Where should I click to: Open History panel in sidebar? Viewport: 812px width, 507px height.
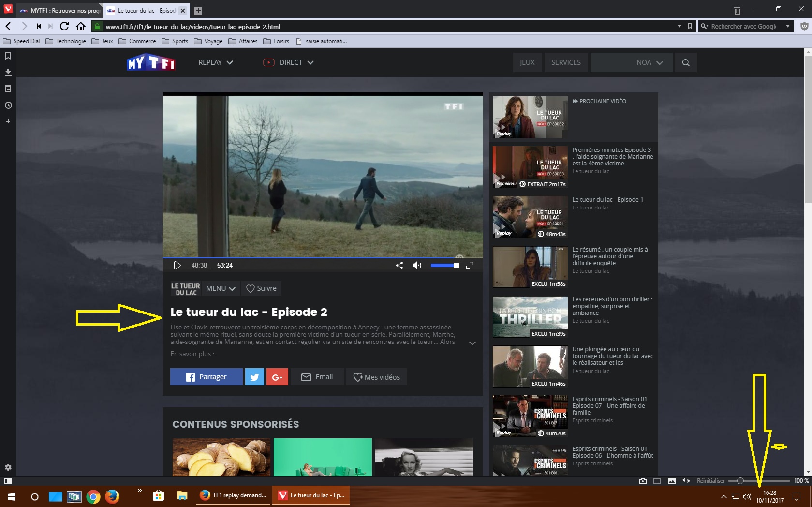(8, 105)
